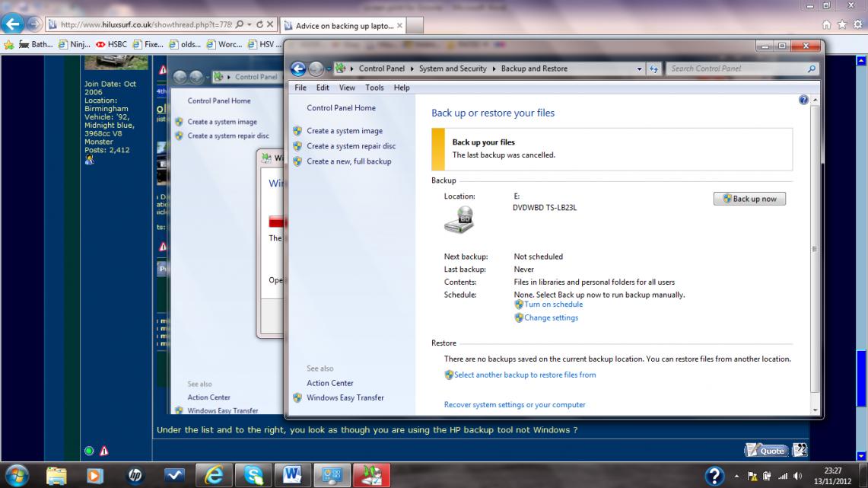
Task: Open Internet Explorer Tools gear
Action: (x=857, y=25)
